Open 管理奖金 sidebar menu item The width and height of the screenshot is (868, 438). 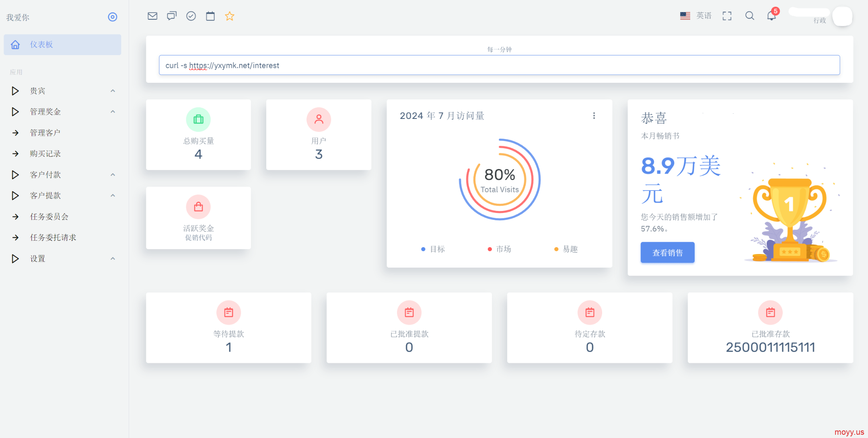(x=62, y=112)
